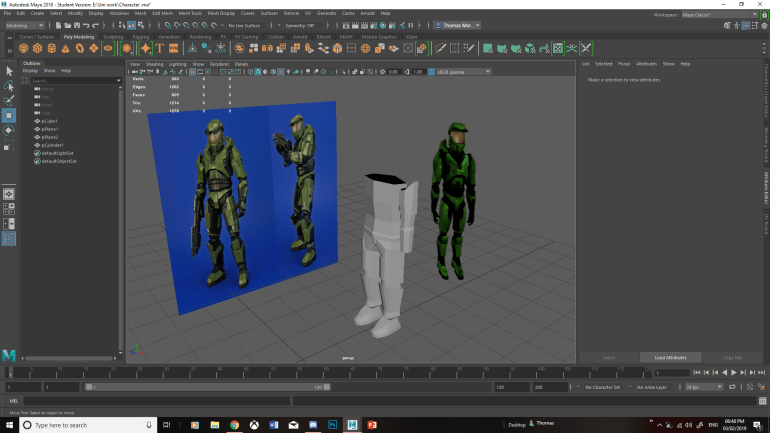Select the Select tool in toolbox
Viewport: 770px width, 433px height.
click(9, 71)
